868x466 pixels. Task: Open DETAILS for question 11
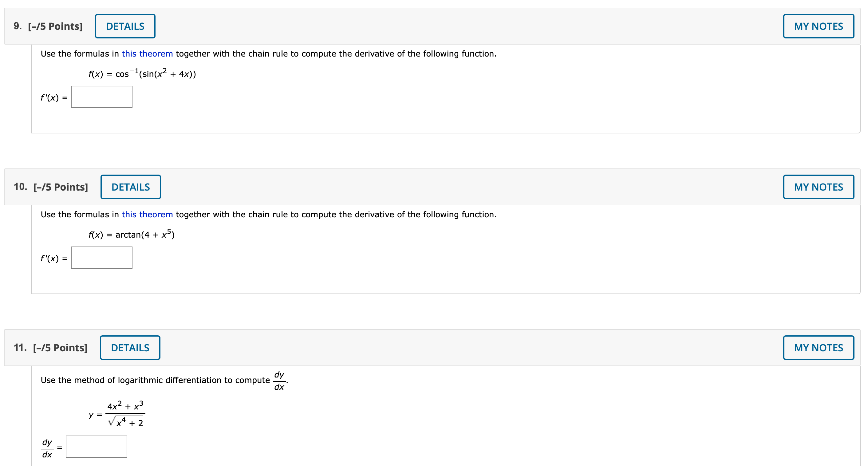(x=130, y=347)
